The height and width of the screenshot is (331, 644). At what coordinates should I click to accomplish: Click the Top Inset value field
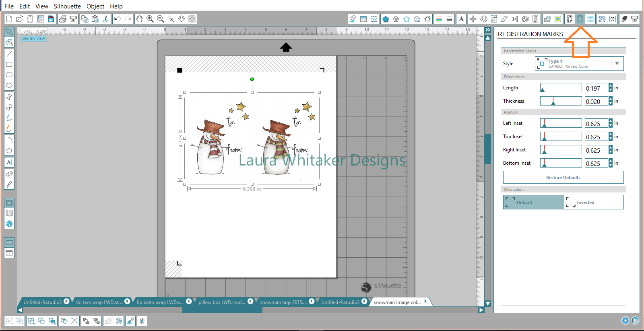pyautogui.click(x=596, y=137)
